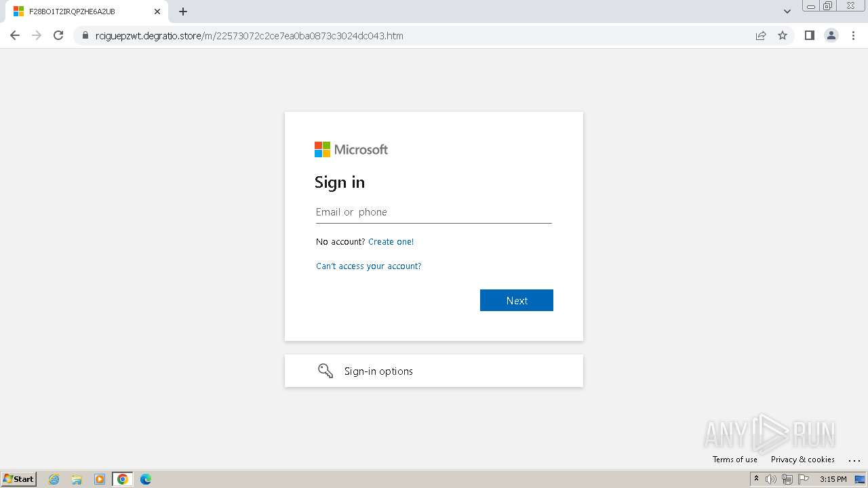Open the Chrome profile menu
This screenshot has width=868, height=488.
click(831, 35)
